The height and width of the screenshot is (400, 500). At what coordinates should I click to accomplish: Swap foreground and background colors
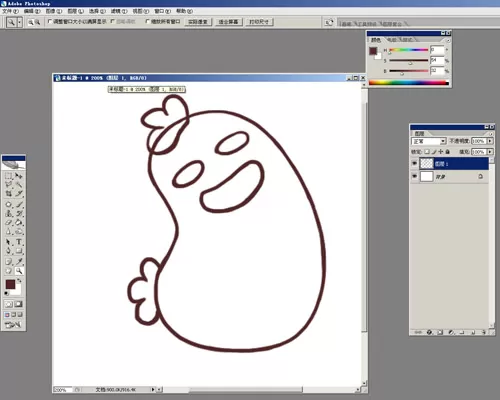tap(19, 281)
